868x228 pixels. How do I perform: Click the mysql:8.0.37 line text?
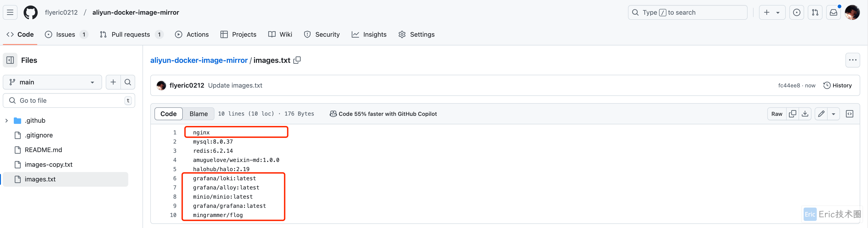pyautogui.click(x=213, y=142)
